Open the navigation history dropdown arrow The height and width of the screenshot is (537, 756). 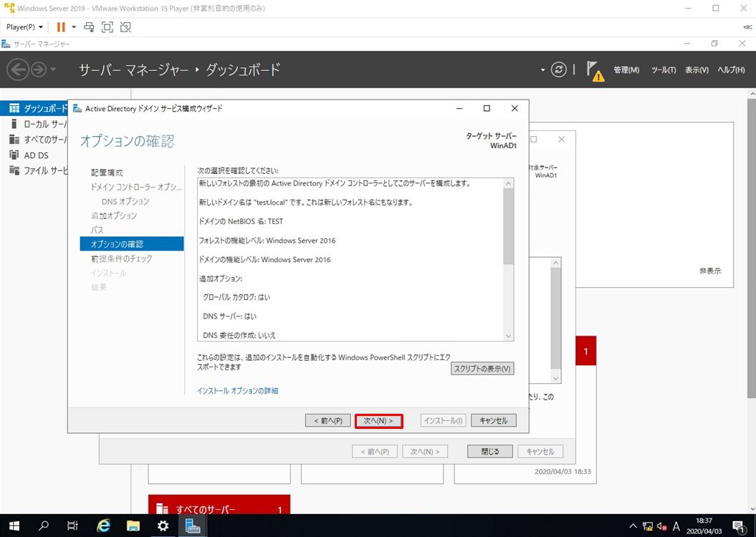[53, 70]
